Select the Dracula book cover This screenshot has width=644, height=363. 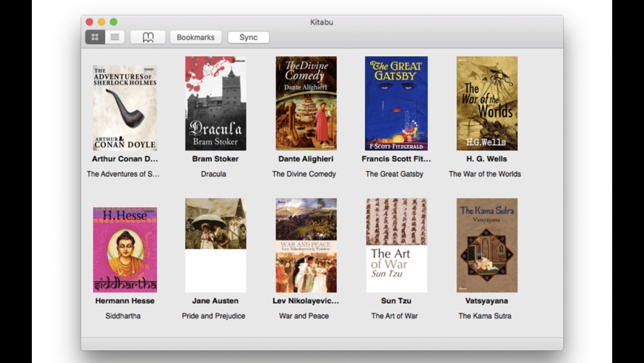tap(215, 103)
